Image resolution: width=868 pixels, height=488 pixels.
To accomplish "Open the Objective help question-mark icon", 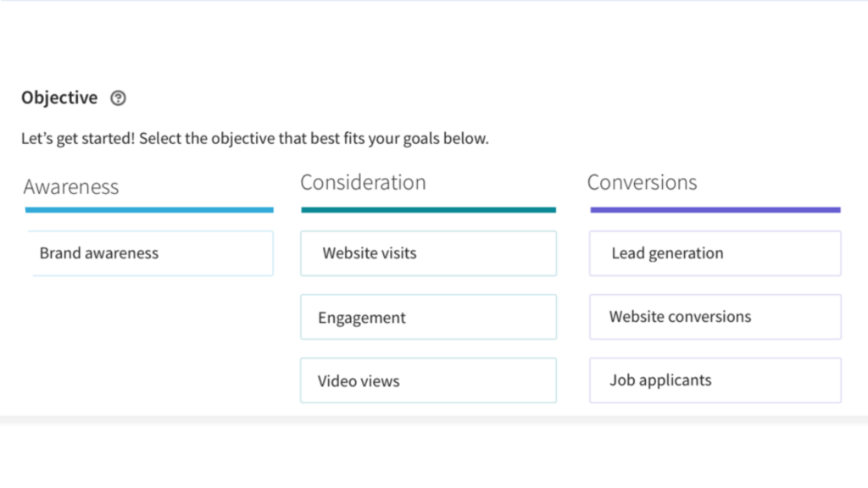I will tap(118, 98).
